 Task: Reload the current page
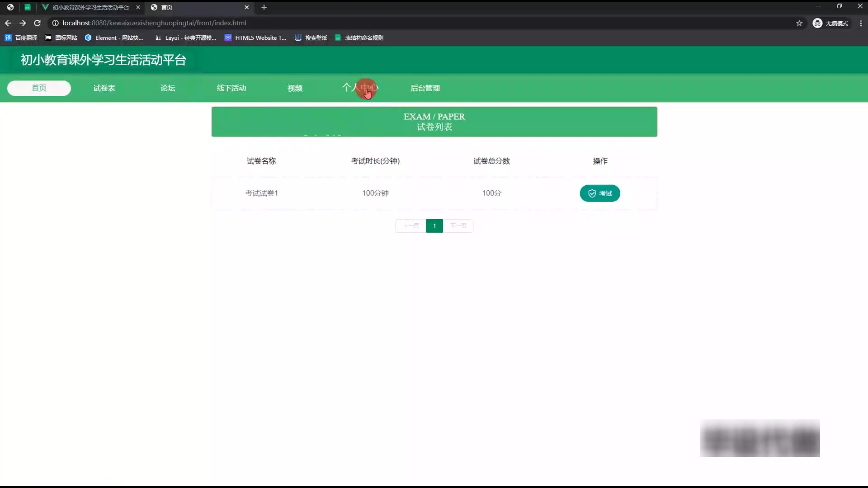pos(38,23)
